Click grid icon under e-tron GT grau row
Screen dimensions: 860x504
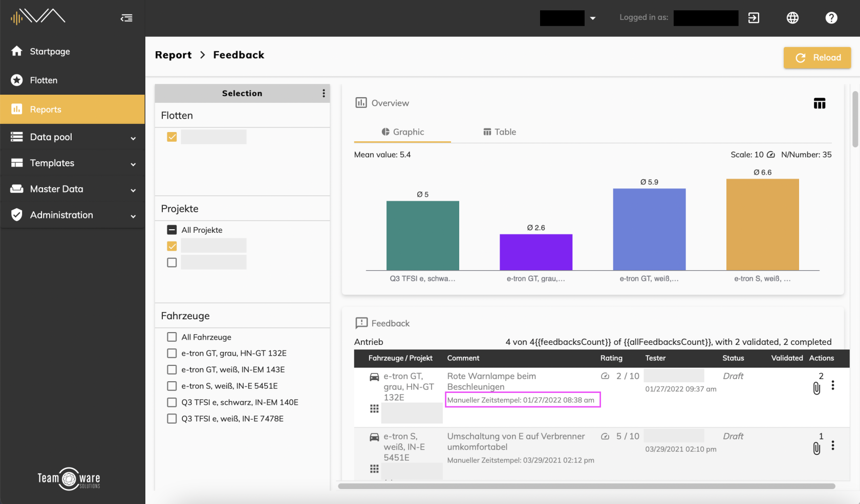coord(374,408)
